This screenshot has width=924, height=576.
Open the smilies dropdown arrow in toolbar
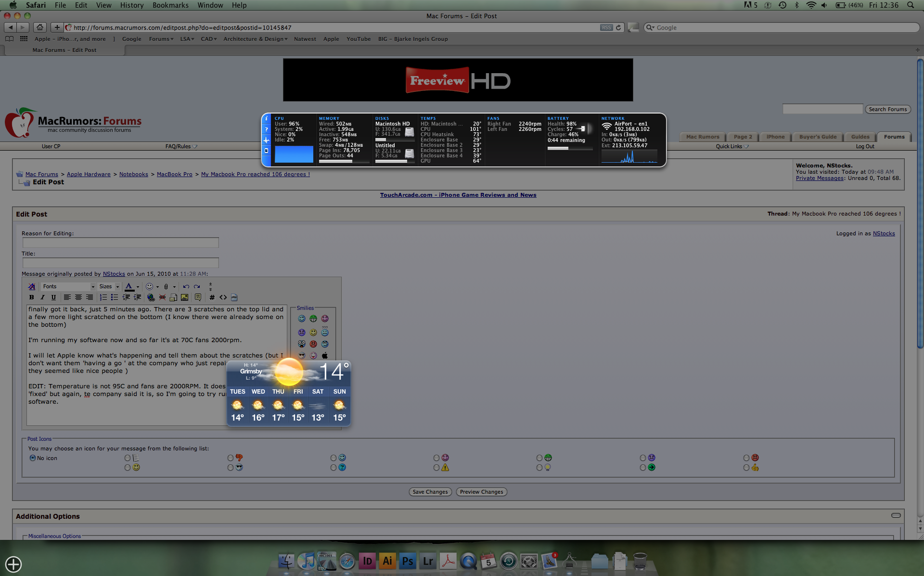click(157, 287)
